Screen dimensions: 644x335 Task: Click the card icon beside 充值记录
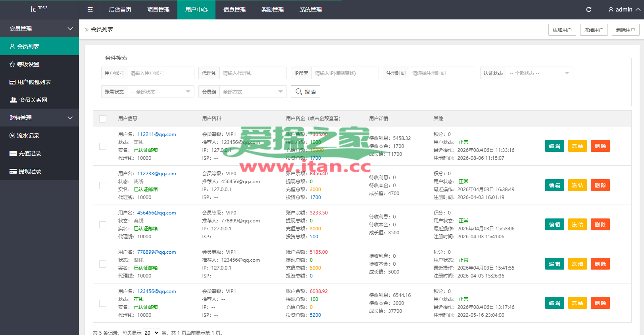[x=13, y=153]
